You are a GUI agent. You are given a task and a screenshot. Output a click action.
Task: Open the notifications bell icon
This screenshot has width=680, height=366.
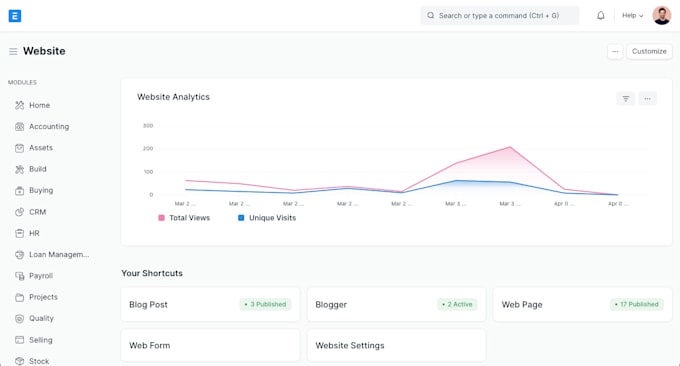tap(601, 16)
